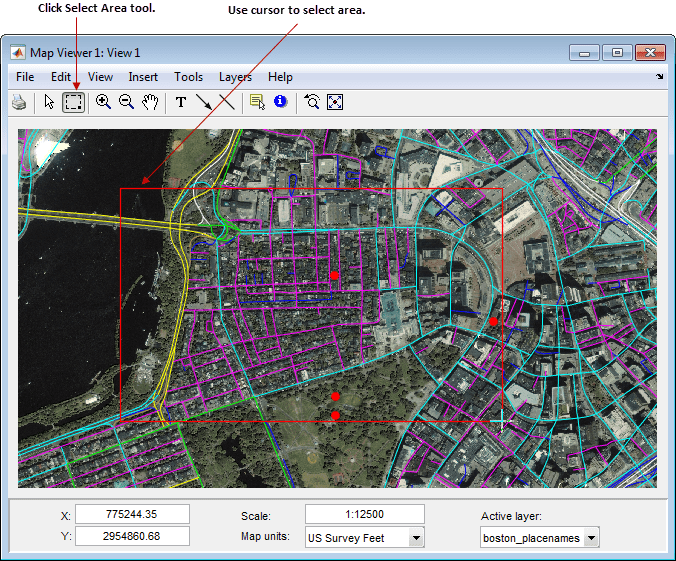Expand the Active layer dropdown
Screen dimensions: 676x561
click(591, 539)
